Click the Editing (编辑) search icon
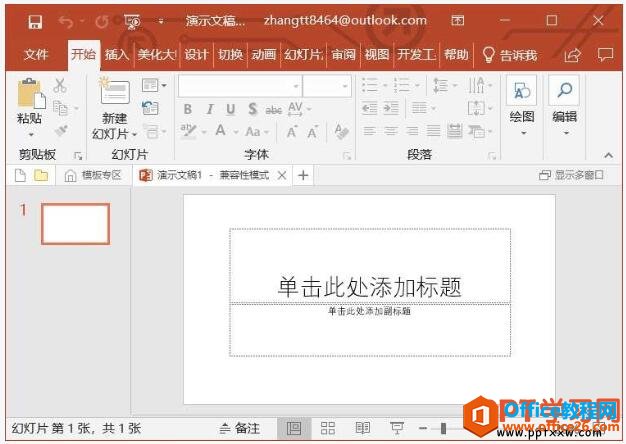 click(565, 92)
